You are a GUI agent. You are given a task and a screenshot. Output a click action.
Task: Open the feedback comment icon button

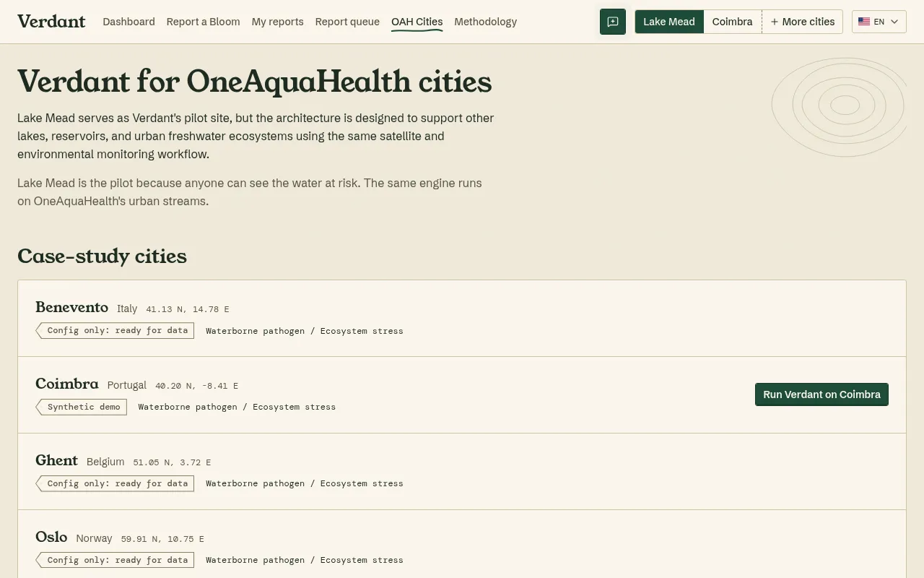point(613,22)
